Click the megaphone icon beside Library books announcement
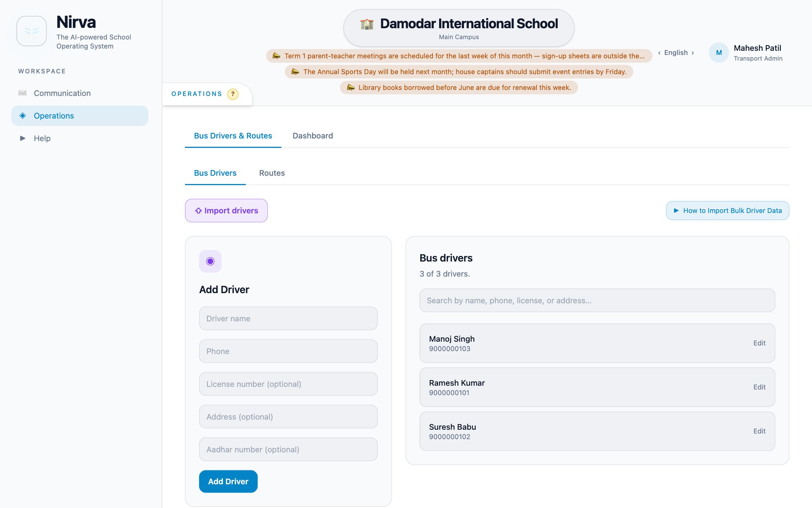Viewport: 812px width, 508px height. pos(350,87)
